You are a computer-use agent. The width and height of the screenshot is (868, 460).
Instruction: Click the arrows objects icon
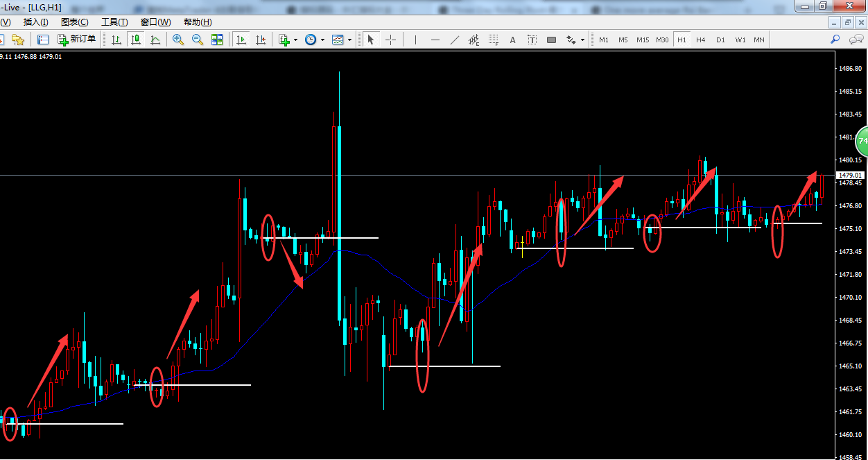[x=571, y=40]
